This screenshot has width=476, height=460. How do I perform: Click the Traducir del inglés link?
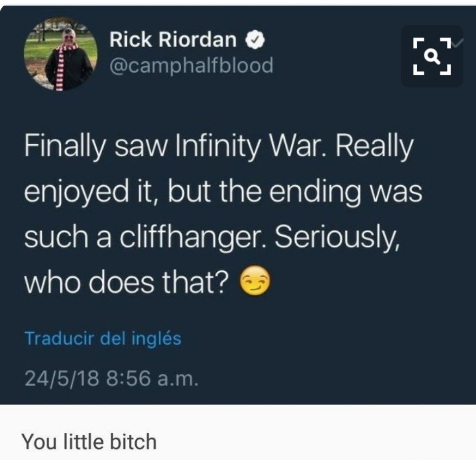tap(103, 338)
